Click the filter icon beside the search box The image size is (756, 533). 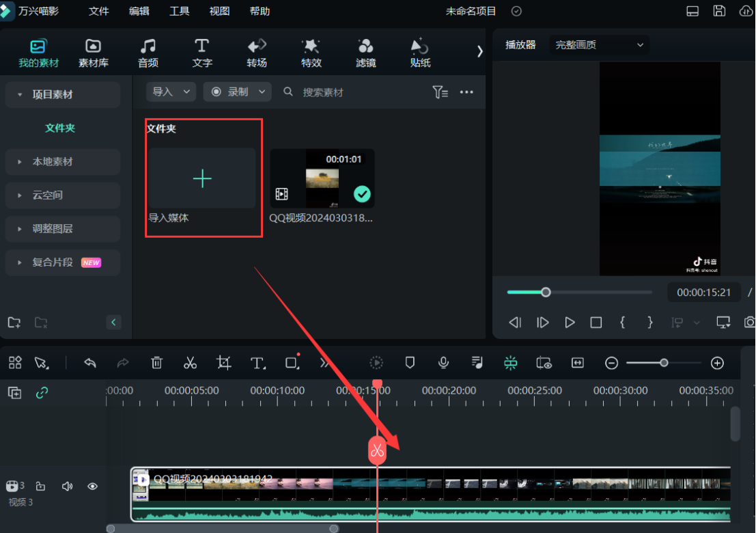pos(440,92)
